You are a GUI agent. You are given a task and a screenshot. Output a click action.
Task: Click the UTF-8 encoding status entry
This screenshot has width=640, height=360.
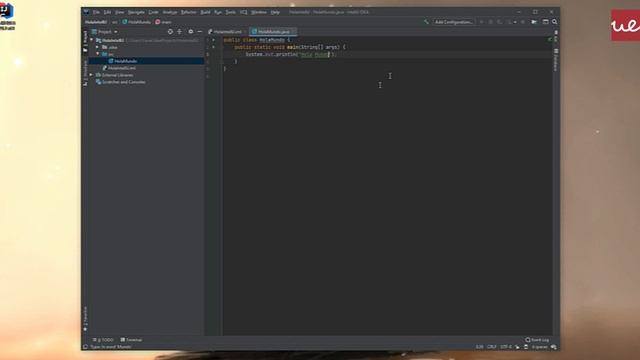506,347
